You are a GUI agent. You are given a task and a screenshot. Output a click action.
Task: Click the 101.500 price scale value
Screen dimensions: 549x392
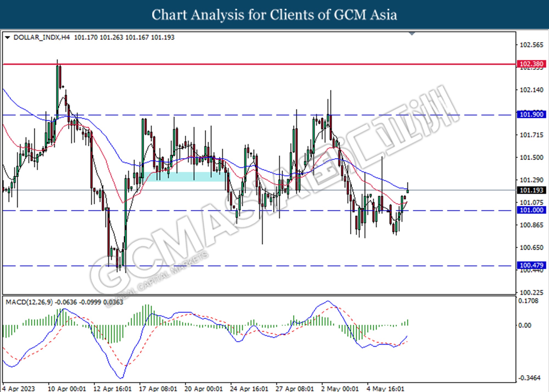pos(531,157)
